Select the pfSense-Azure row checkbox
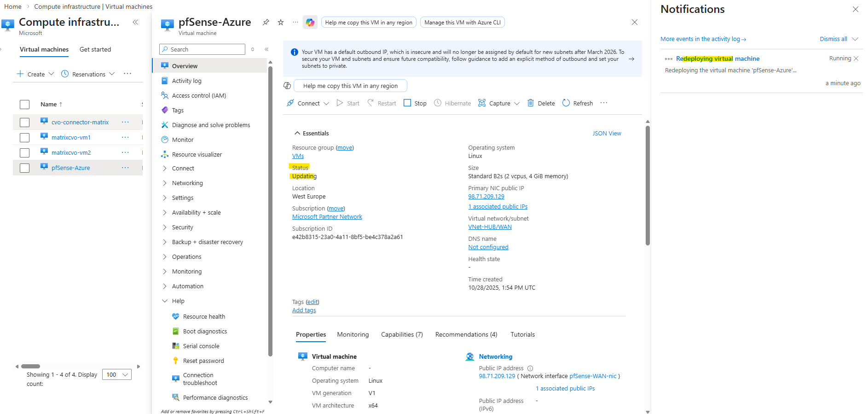 pos(25,168)
